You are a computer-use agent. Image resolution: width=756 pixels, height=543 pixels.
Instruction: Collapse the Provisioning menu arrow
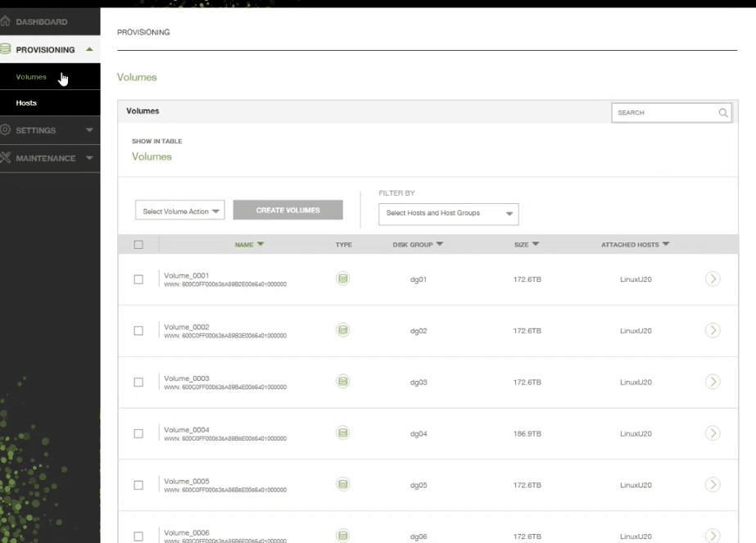[89, 49]
